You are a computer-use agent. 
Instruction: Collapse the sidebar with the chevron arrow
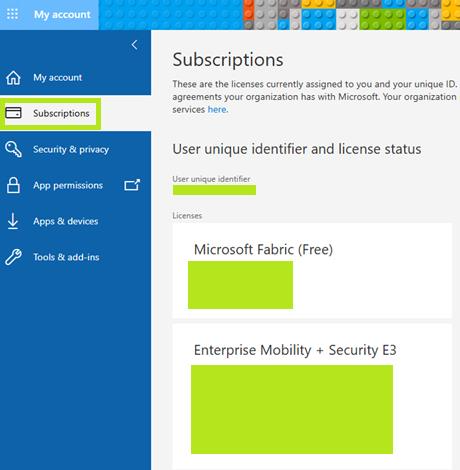(134, 45)
